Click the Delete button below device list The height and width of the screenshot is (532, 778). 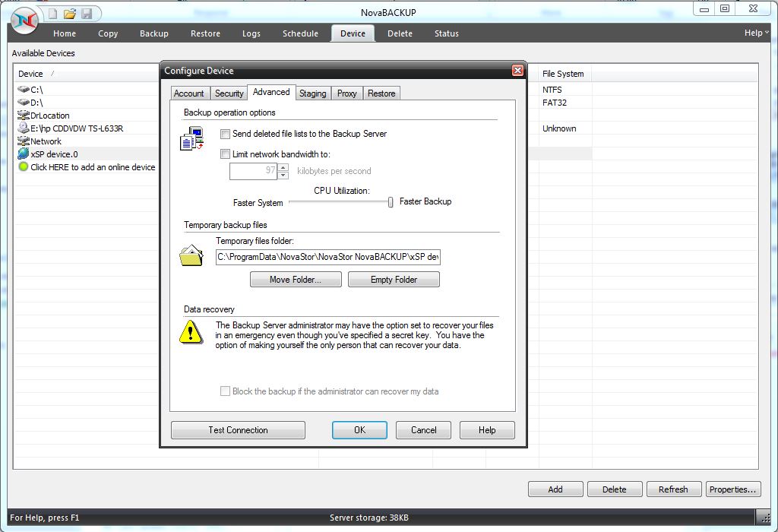(x=614, y=489)
